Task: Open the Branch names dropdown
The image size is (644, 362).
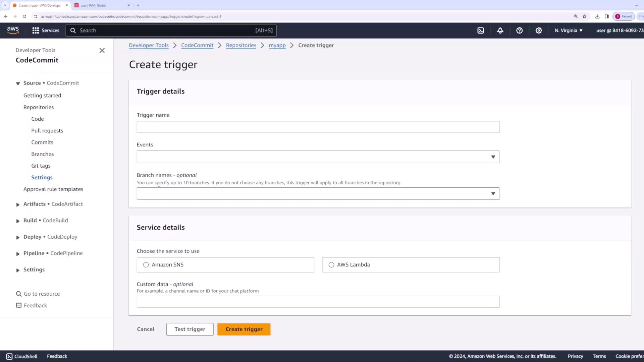Action: (318, 194)
